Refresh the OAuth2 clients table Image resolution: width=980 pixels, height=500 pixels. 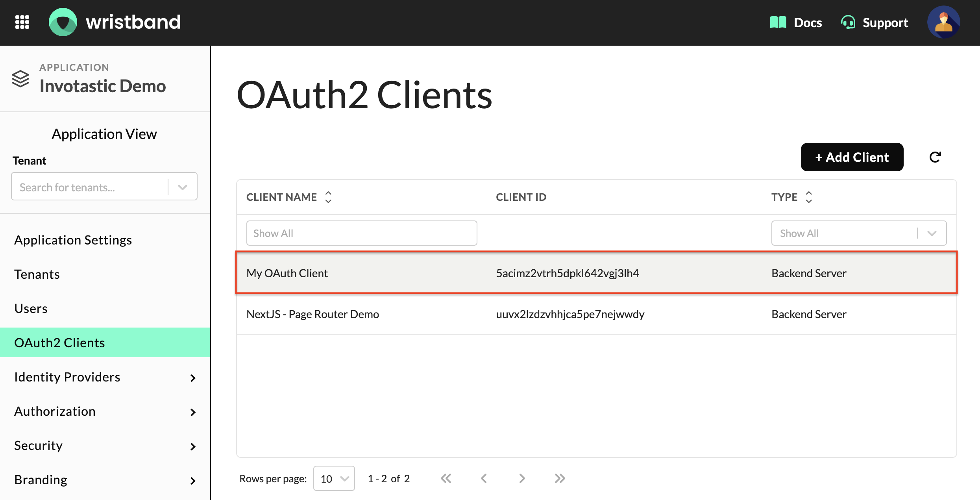click(935, 157)
